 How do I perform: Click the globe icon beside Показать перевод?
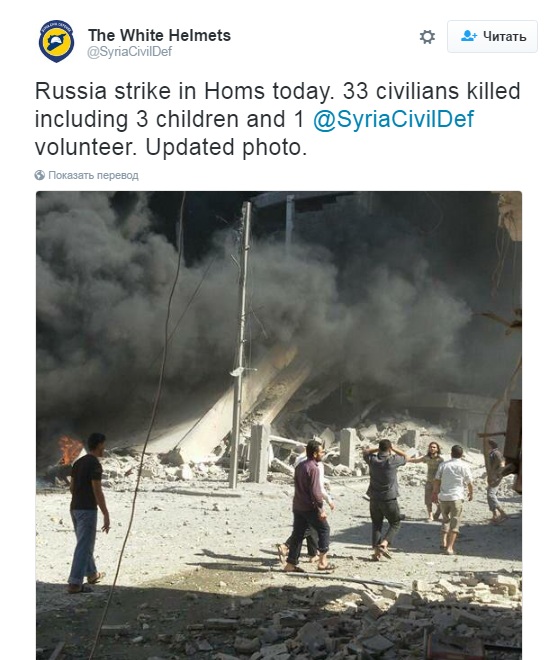point(40,175)
